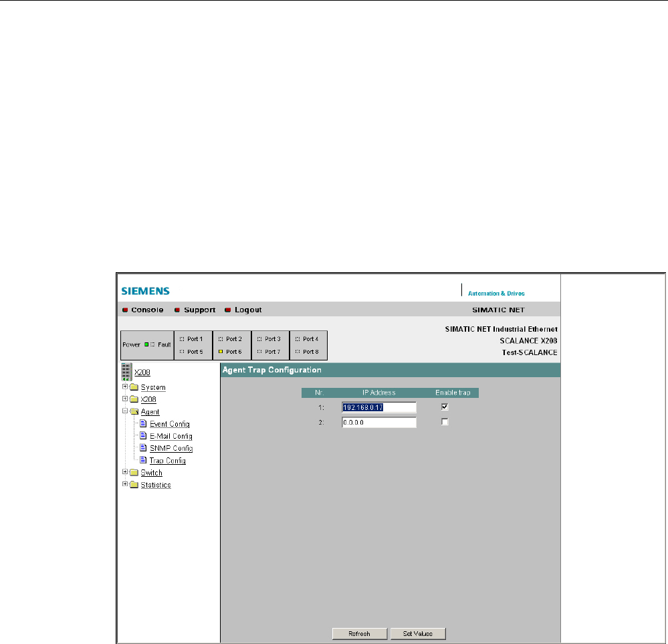Screen dimensions: 668x644
Task: Click IP address field containing 0.0.0.0
Action: 378,423
